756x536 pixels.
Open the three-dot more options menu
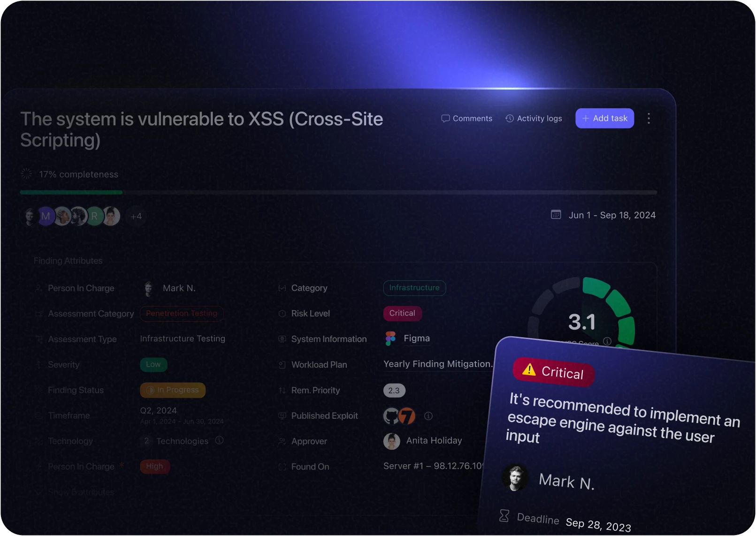[x=649, y=118]
